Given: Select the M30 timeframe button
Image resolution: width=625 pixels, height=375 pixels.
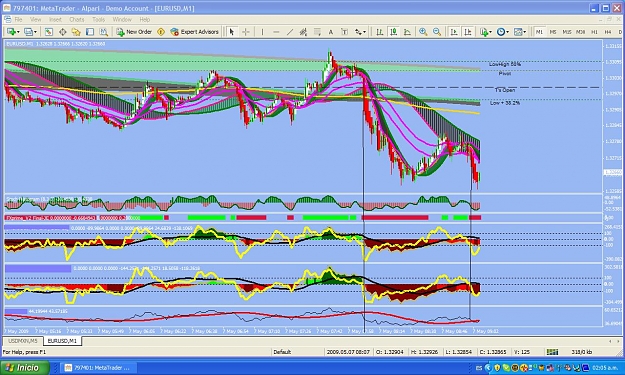Looking at the screenshot, I should 581,32.
